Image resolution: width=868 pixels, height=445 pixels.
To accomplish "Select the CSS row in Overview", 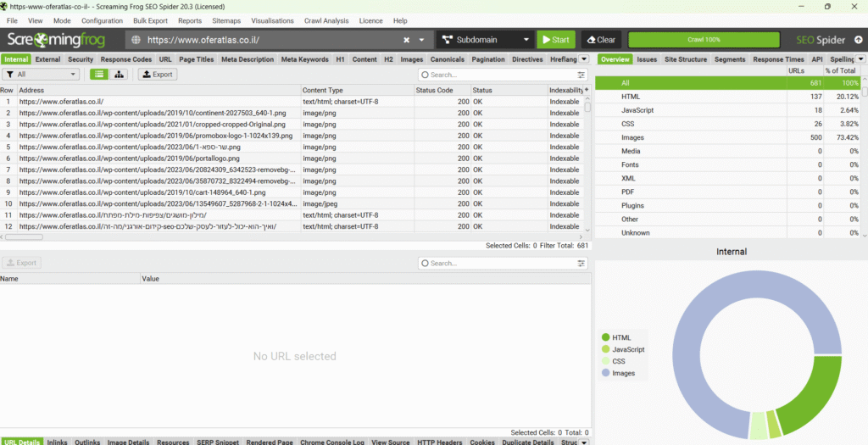I will pos(727,124).
